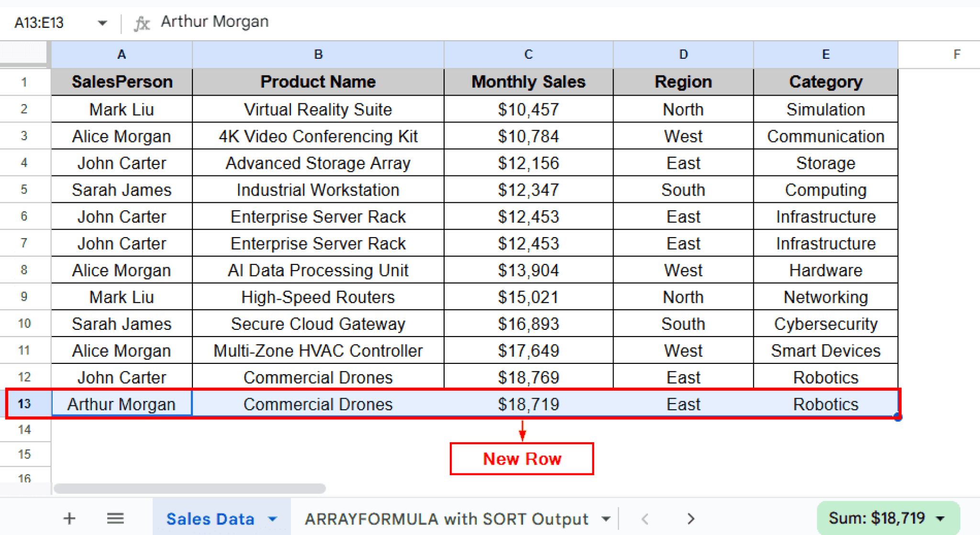Select row 13 header
The width and height of the screenshot is (980, 535).
point(24,404)
